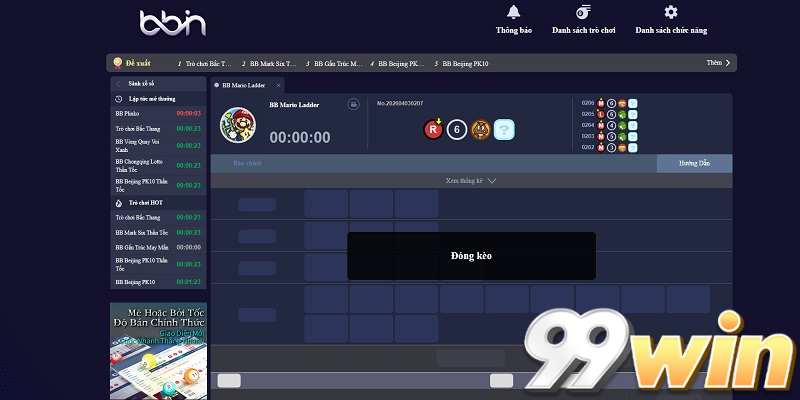Click the status dot on BB Mario Ladder tab

click(217, 85)
